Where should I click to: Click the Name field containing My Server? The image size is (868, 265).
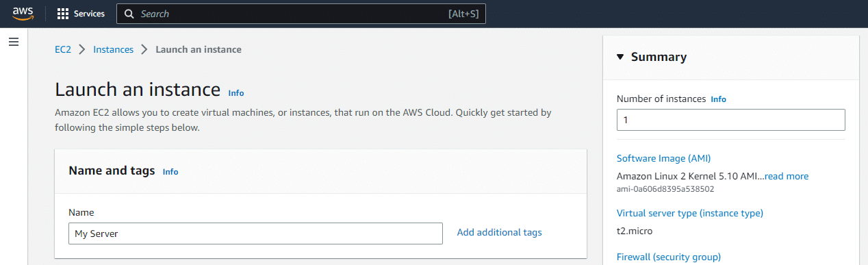coord(256,234)
